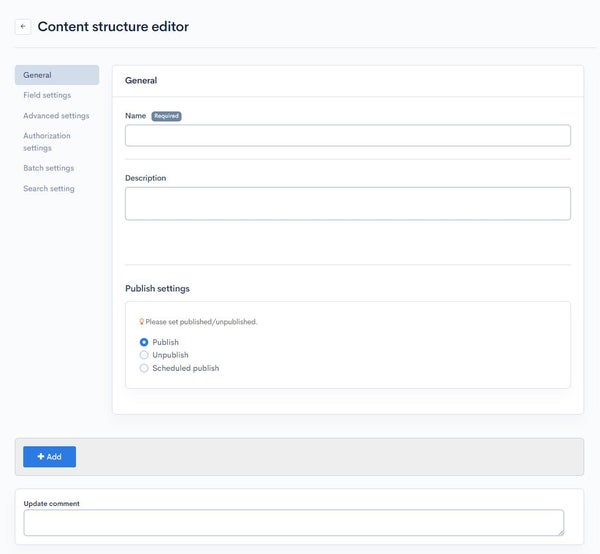Click the blue Add button
The image size is (600, 554).
click(x=49, y=456)
